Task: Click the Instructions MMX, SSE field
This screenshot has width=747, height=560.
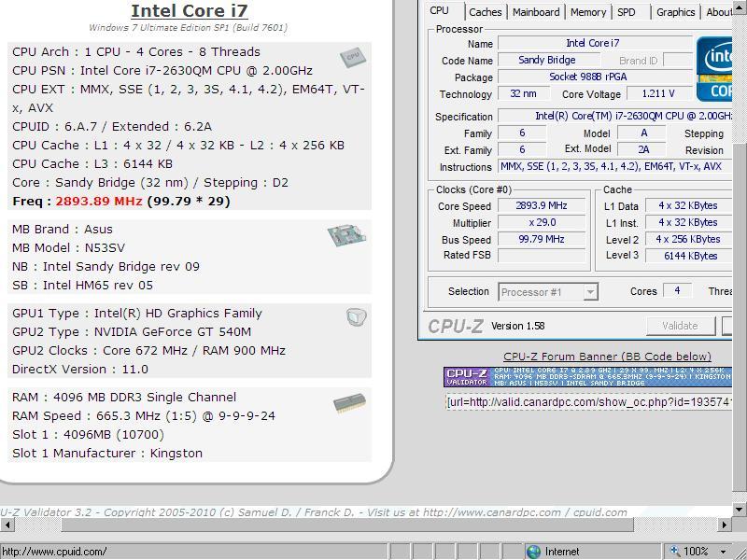Action: 614,167
